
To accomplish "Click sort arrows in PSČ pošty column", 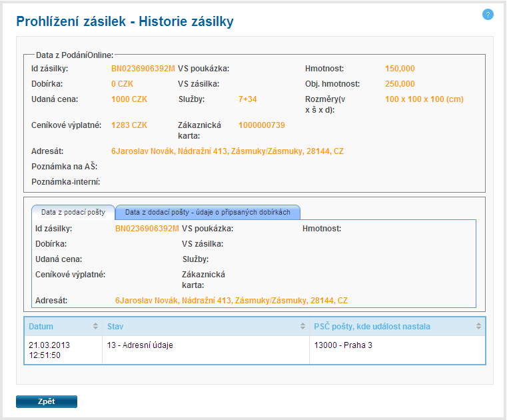I will pyautogui.click(x=478, y=327).
